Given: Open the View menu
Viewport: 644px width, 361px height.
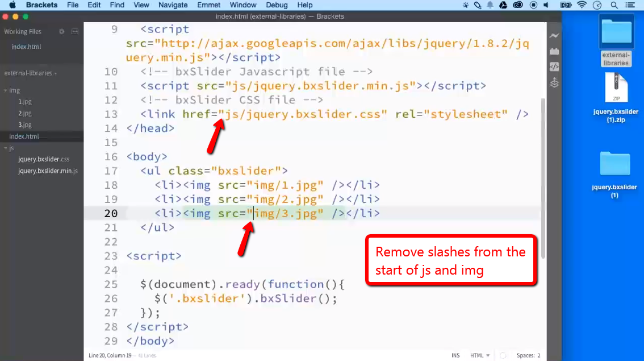Looking at the screenshot, I should pos(141,5).
